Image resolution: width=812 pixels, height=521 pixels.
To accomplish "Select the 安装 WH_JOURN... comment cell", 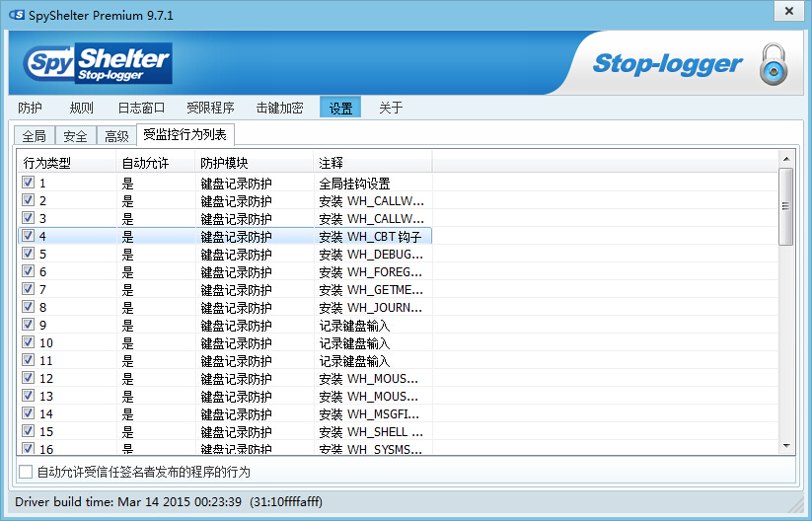I will [371, 308].
